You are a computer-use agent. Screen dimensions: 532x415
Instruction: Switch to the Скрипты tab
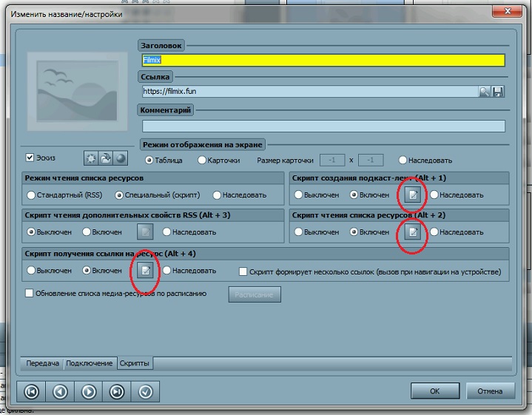coord(135,363)
